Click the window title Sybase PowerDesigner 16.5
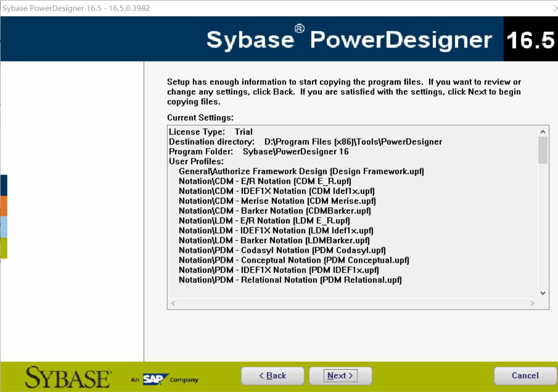This screenshot has height=392, width=558. pyautogui.click(x=76, y=8)
